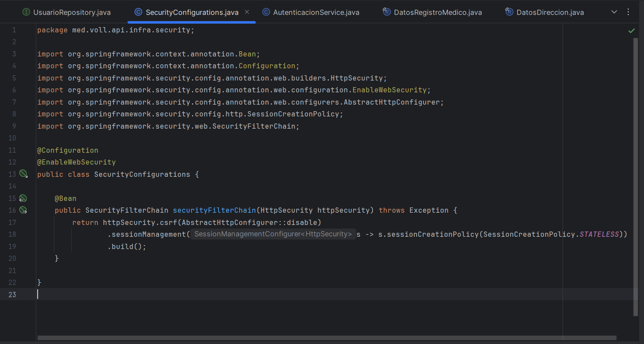The width and height of the screenshot is (644, 344).
Task: Click the horizontal scrollbar at the bottom
Action: coord(327,338)
